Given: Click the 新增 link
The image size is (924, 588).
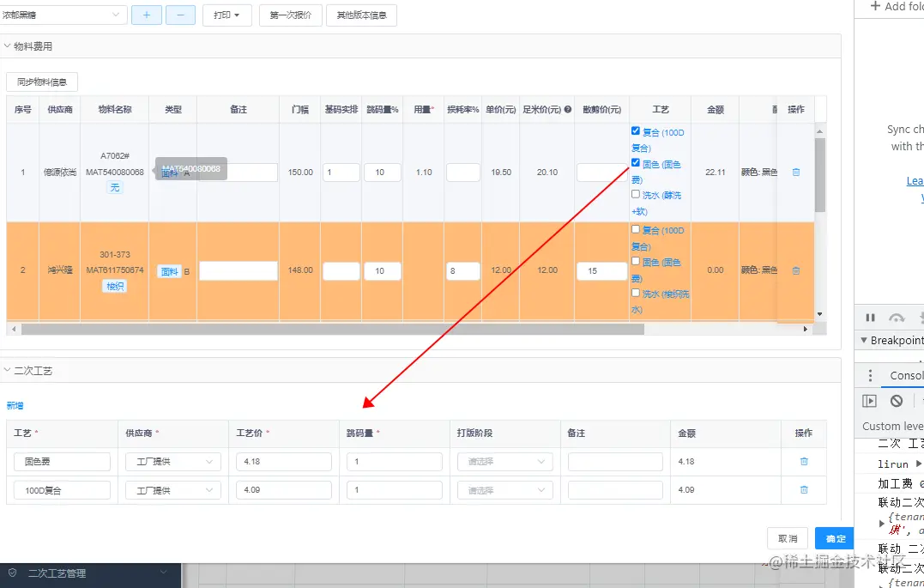Looking at the screenshot, I should point(15,406).
